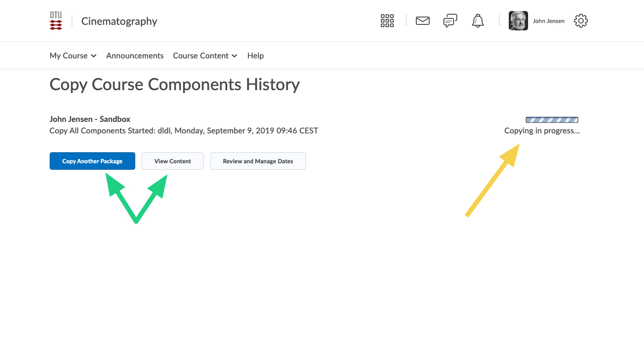644x362 pixels.
Task: Open the course selector grid icon
Action: pyautogui.click(x=387, y=21)
